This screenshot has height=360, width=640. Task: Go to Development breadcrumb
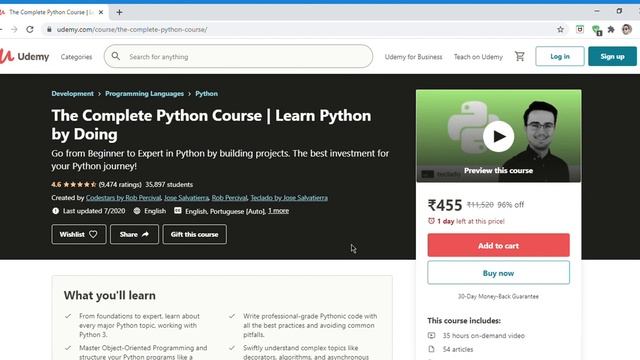click(72, 93)
